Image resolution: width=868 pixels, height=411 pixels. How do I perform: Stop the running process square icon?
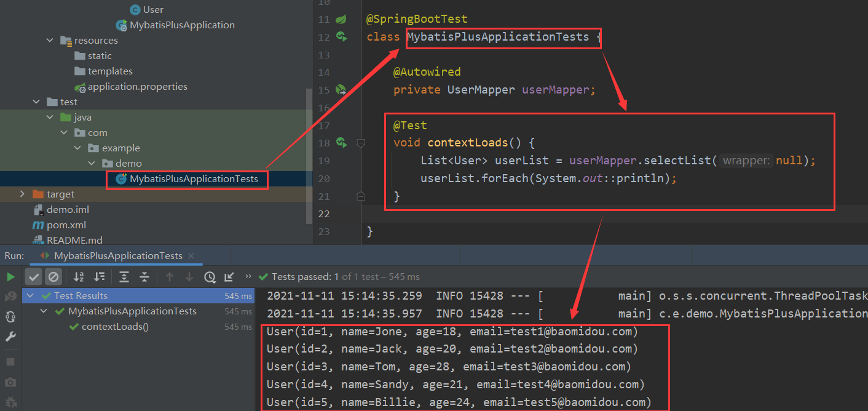tap(10, 362)
